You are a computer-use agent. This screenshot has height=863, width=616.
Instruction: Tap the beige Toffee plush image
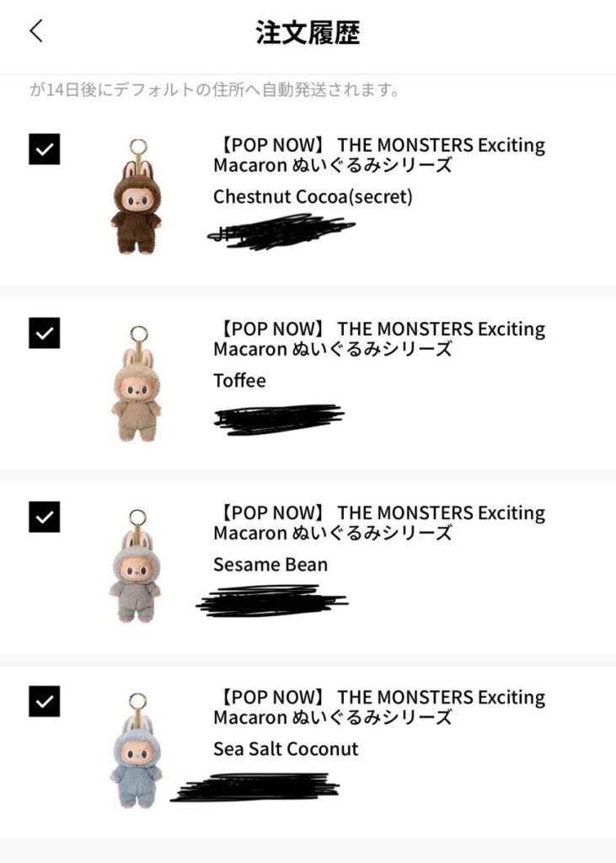coord(136,384)
